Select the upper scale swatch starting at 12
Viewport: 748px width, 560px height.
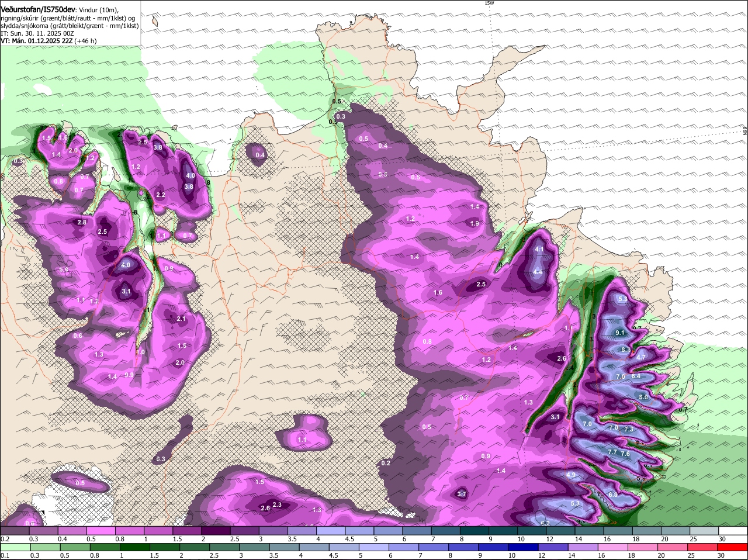(560, 531)
